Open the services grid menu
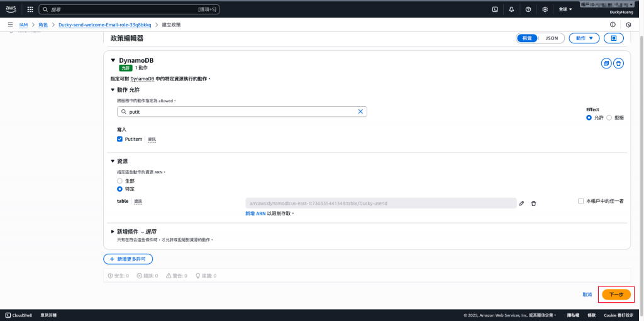The image size is (644, 321). (x=30, y=9)
